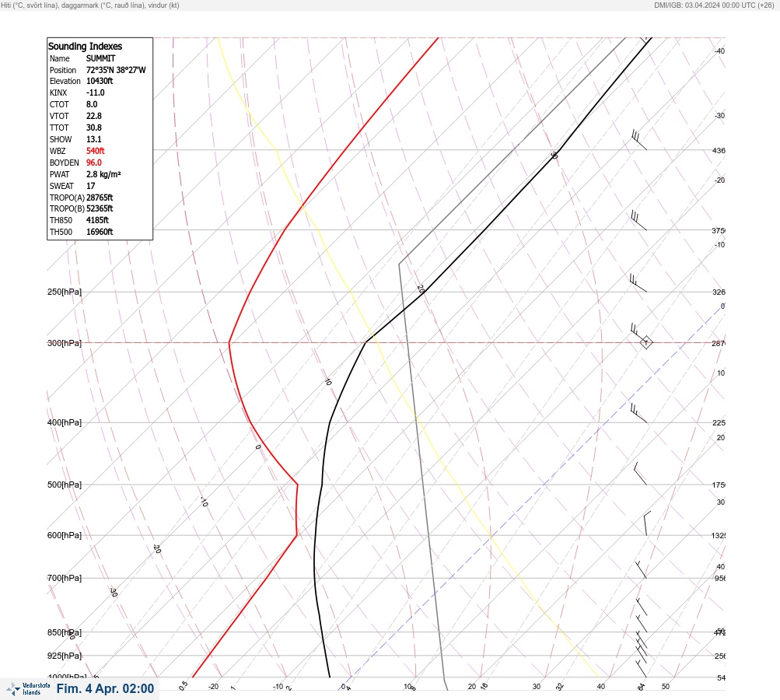Click the '500[hPa]' pressure label
This screenshot has width=780, height=700.
[65, 485]
